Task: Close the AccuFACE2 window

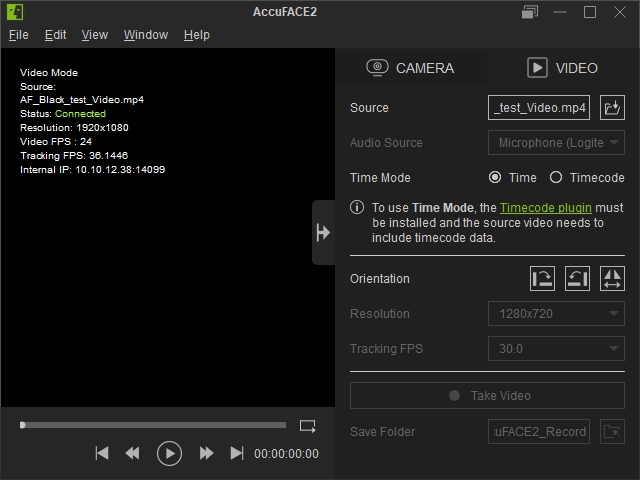Action: coord(620,12)
